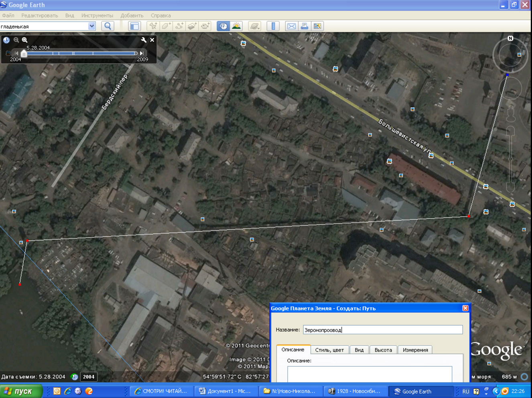This screenshot has width=532, height=398.
Task: Expand the search box dropdown arrow
Action: point(92,26)
